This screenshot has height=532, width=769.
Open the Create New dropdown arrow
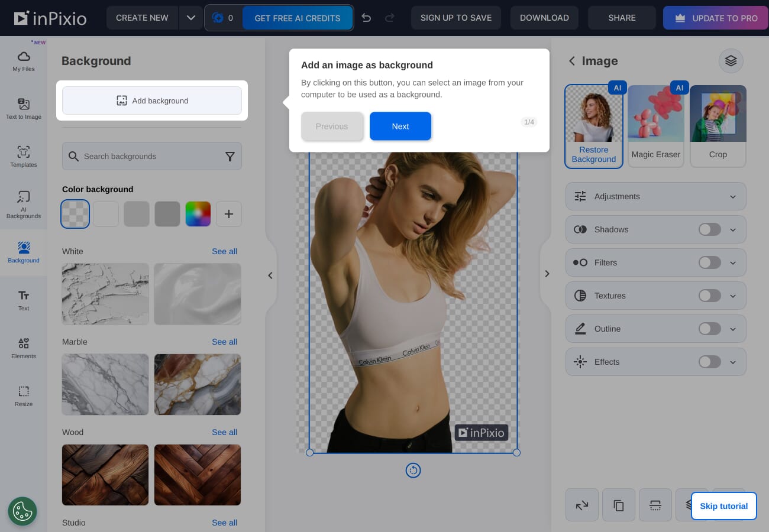pos(190,18)
